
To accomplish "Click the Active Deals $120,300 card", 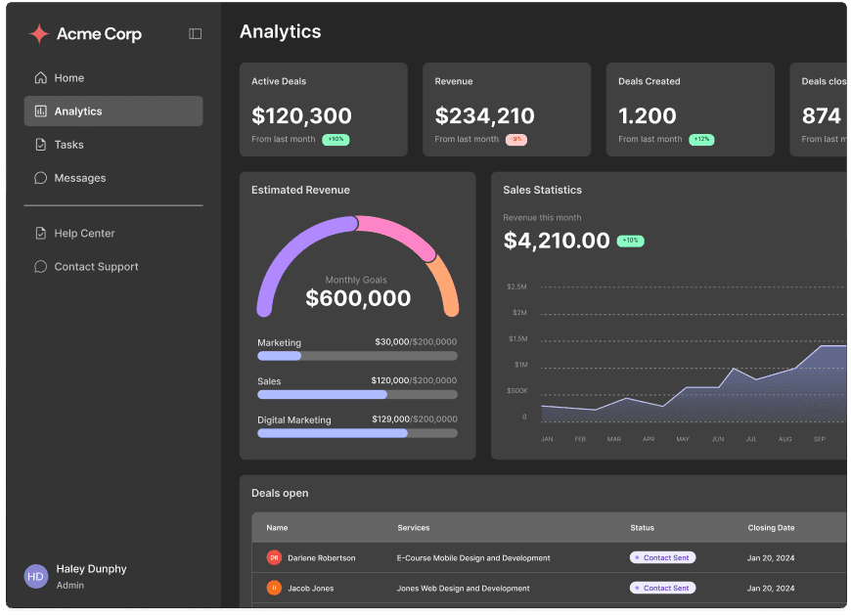I will pyautogui.click(x=324, y=110).
